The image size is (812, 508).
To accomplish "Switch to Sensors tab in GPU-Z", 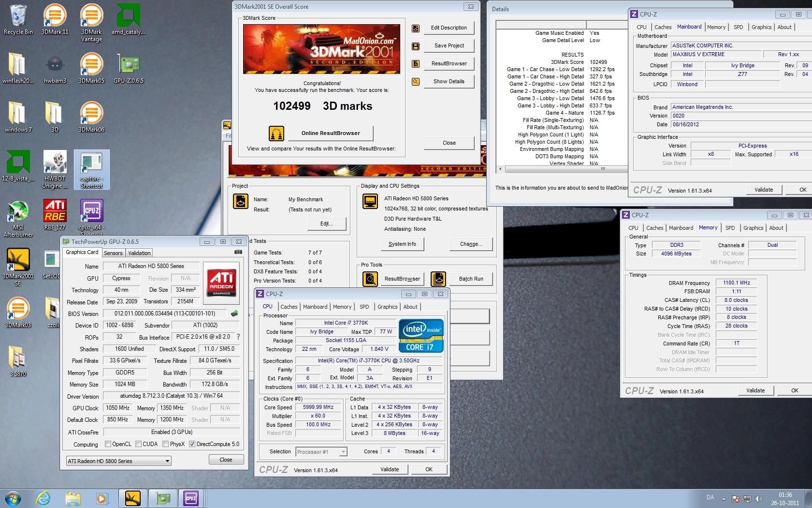I will [113, 253].
